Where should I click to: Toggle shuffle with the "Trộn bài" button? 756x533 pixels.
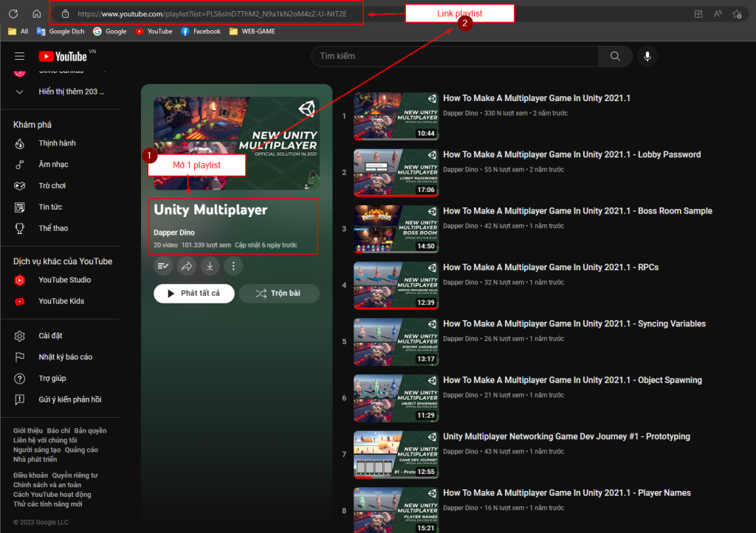[x=278, y=293]
